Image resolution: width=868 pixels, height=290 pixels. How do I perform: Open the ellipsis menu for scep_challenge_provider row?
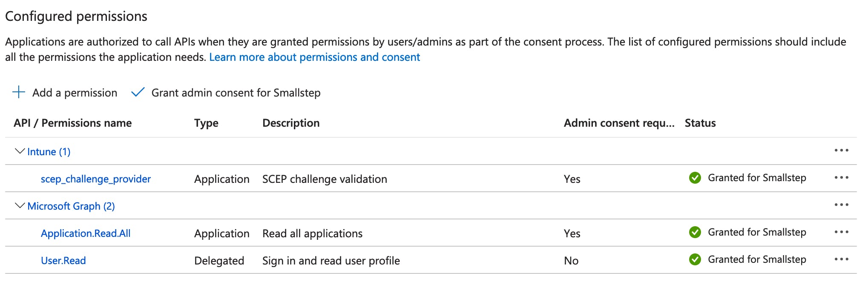coord(841,178)
